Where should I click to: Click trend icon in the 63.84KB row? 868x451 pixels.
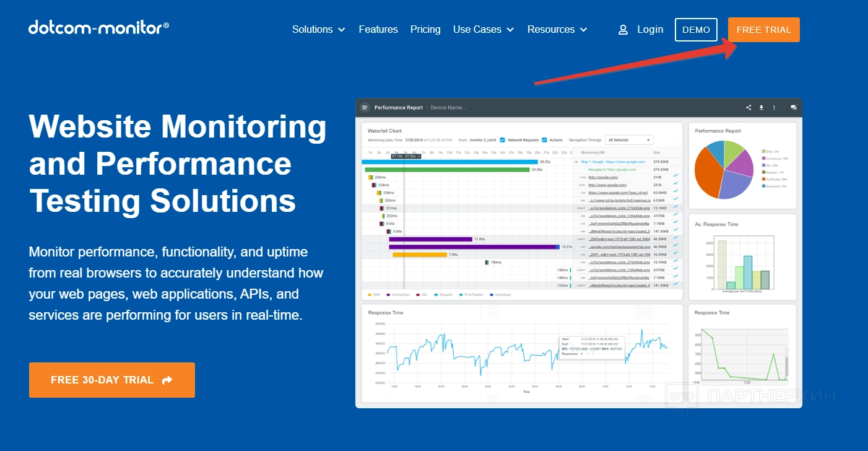(x=675, y=191)
